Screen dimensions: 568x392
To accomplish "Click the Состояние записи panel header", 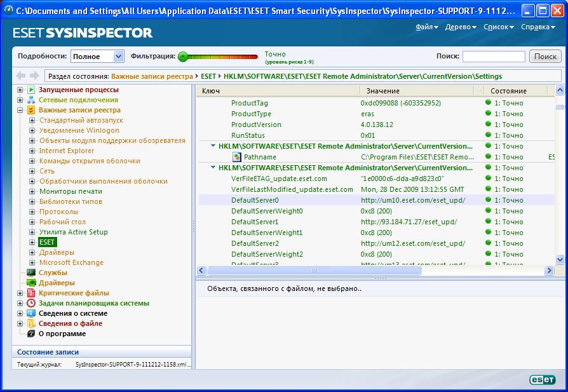I will click(x=102, y=352).
